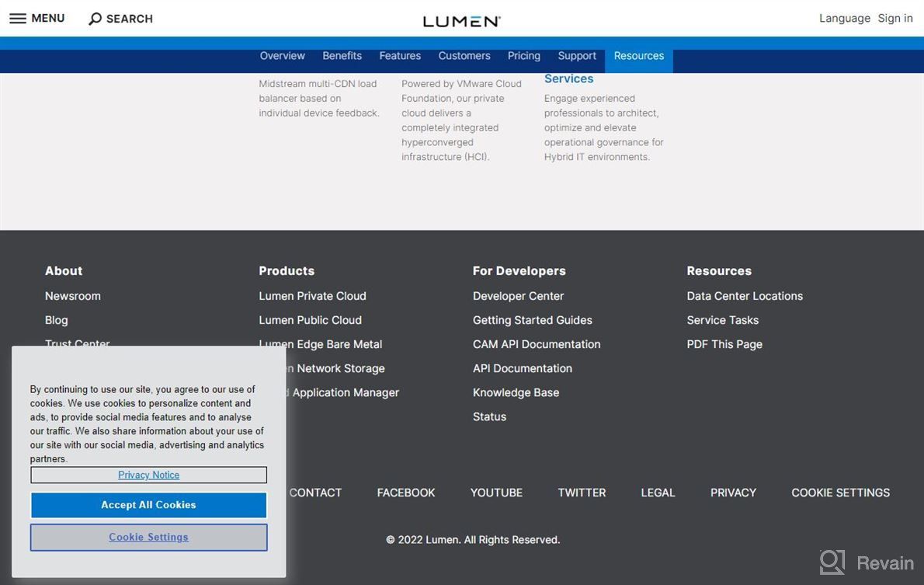This screenshot has height=585, width=924.
Task: Visit the Developer Center link
Action: (518, 296)
